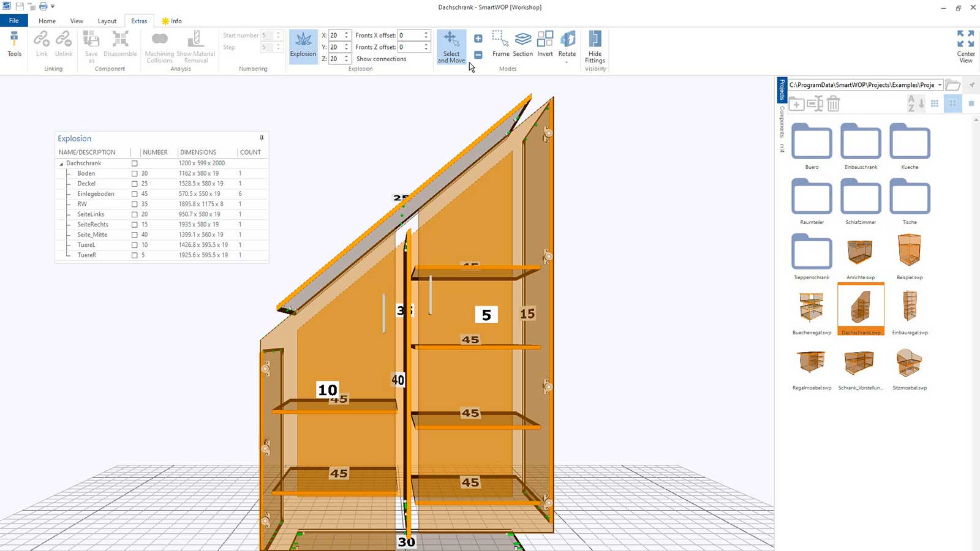This screenshot has height=551, width=980.
Task: Switch to the Layout ribbon tab
Action: tap(107, 21)
